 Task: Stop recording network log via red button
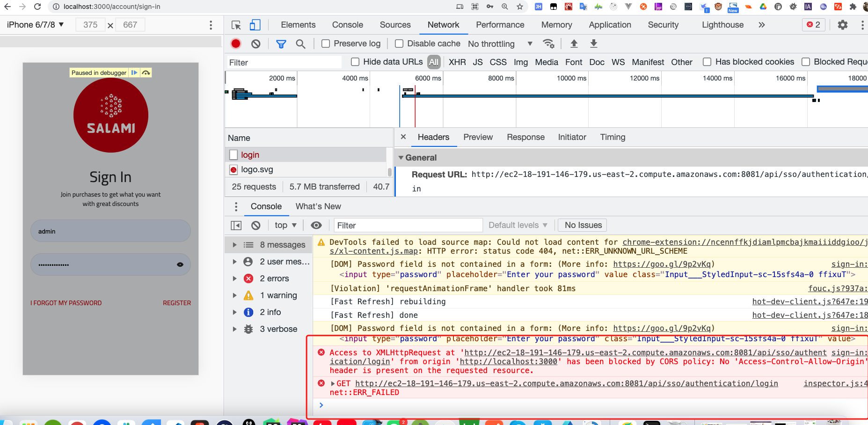pos(236,44)
